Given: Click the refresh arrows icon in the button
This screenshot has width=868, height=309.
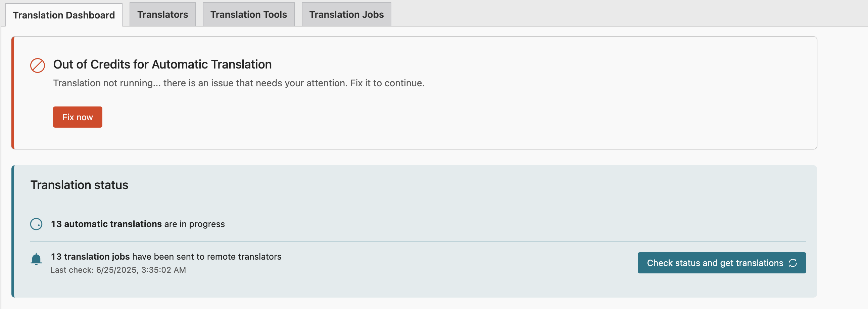Looking at the screenshot, I should pyautogui.click(x=793, y=263).
